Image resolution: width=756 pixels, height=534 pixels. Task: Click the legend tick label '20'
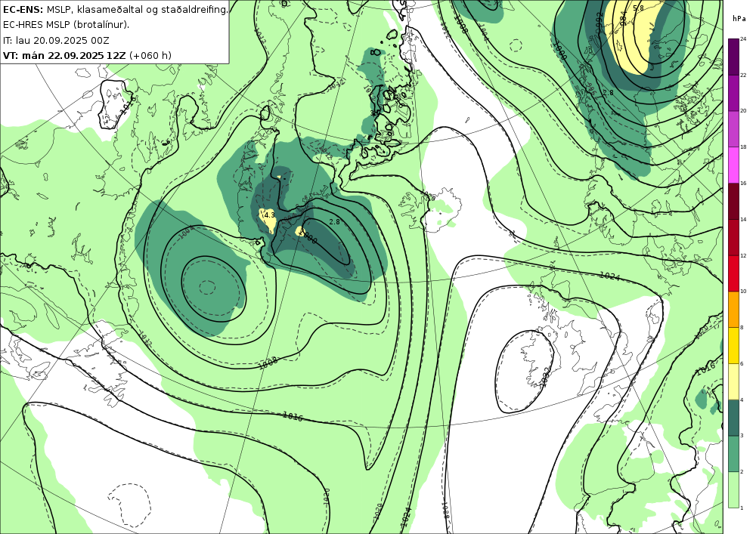(x=743, y=111)
